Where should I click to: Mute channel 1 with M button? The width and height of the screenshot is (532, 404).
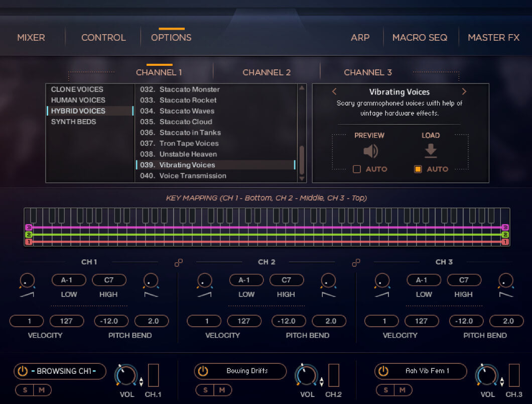(42, 390)
